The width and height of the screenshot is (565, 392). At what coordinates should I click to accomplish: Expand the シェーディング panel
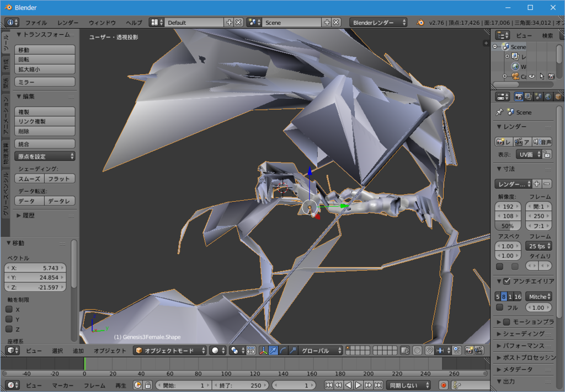point(524,334)
